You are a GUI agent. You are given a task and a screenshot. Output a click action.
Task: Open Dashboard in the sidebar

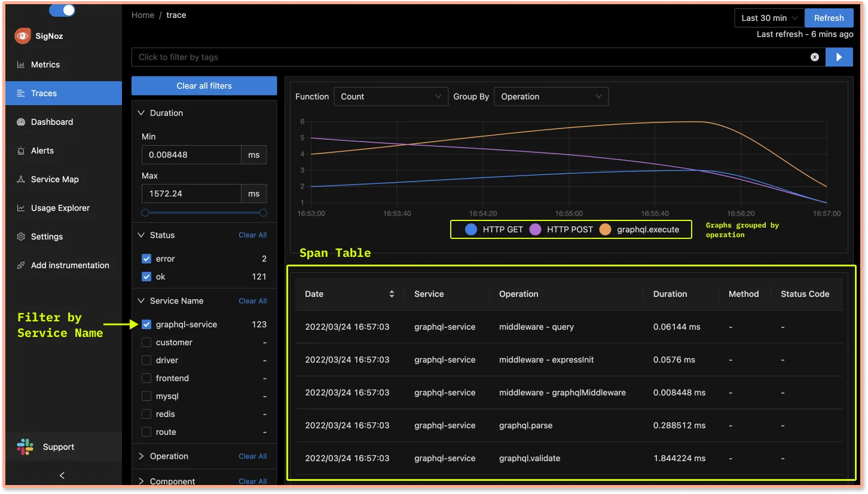(63, 122)
